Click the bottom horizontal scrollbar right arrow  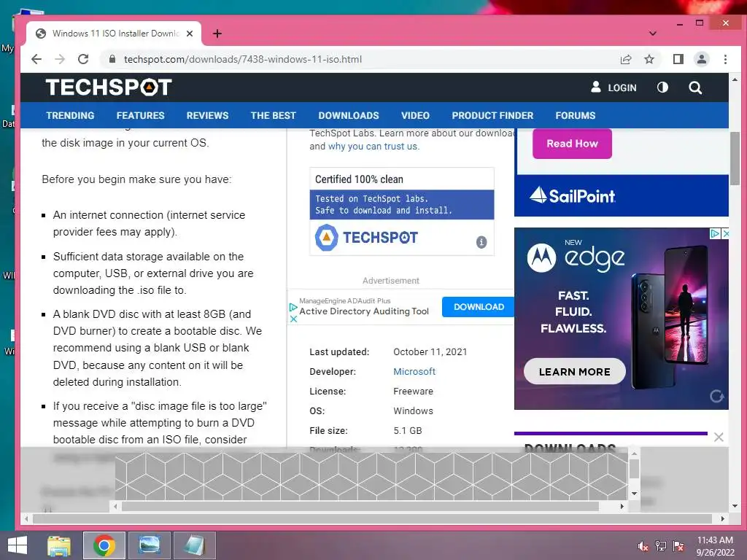pyautogui.click(x=723, y=518)
